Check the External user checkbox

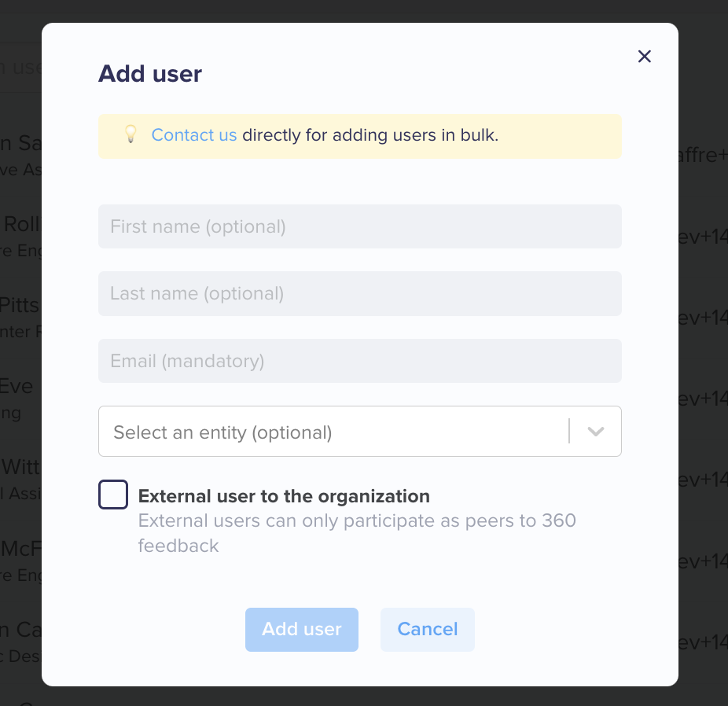click(x=113, y=495)
